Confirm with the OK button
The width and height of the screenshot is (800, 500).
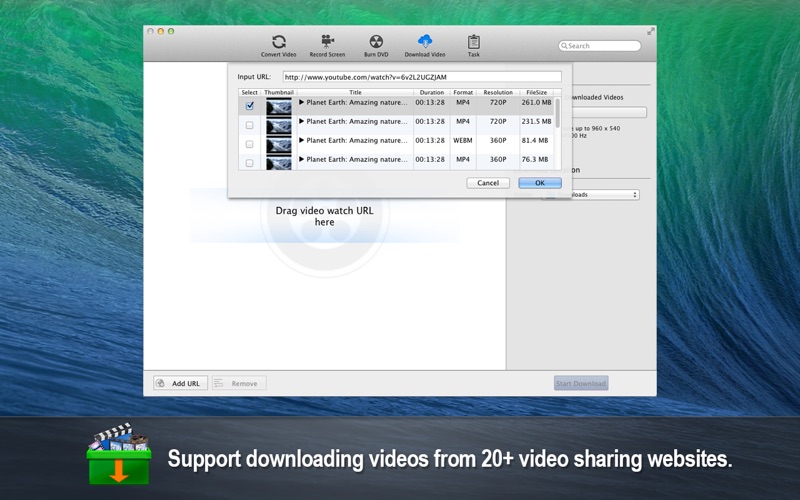(x=540, y=183)
